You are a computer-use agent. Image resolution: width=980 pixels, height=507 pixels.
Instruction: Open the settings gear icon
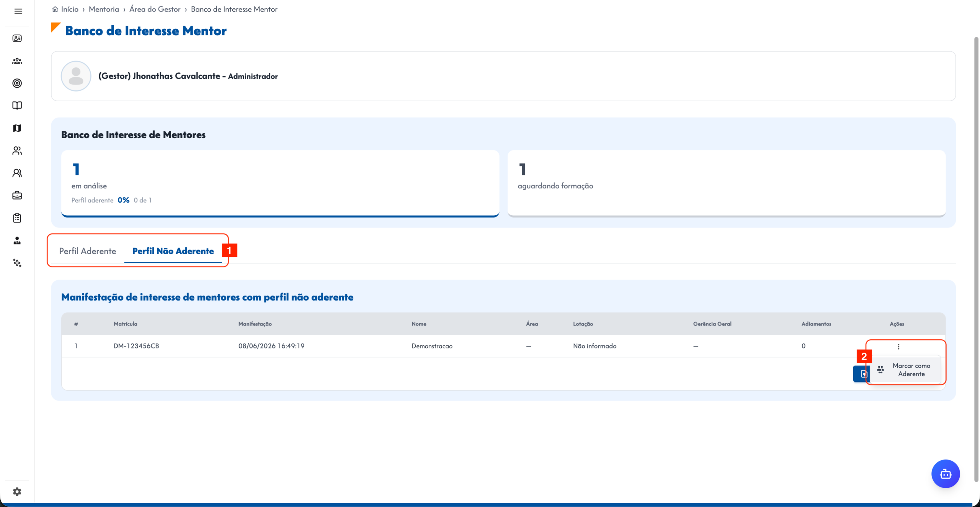tap(17, 491)
